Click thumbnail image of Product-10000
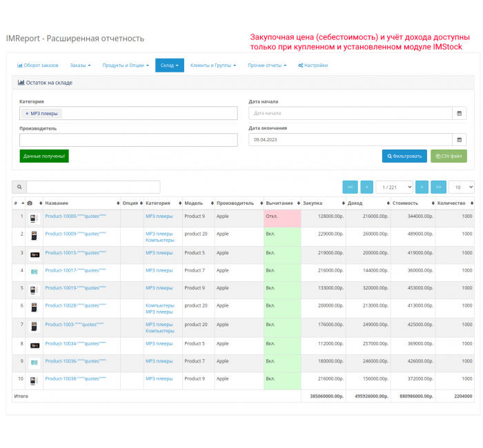The image size is (483, 448). pos(34,218)
